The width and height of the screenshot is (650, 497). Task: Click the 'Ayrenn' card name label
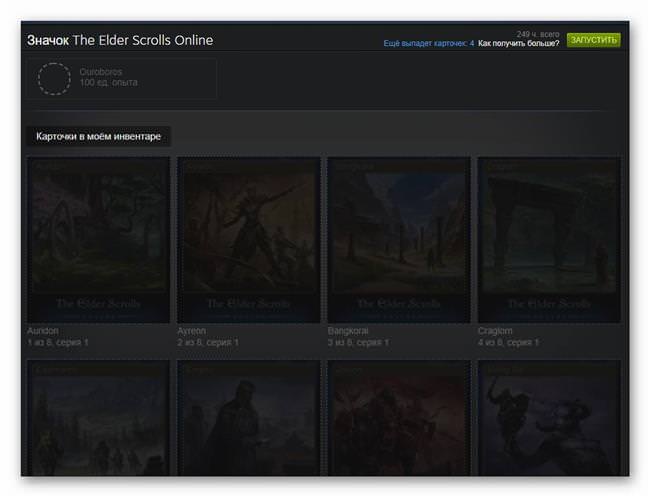coord(192,331)
